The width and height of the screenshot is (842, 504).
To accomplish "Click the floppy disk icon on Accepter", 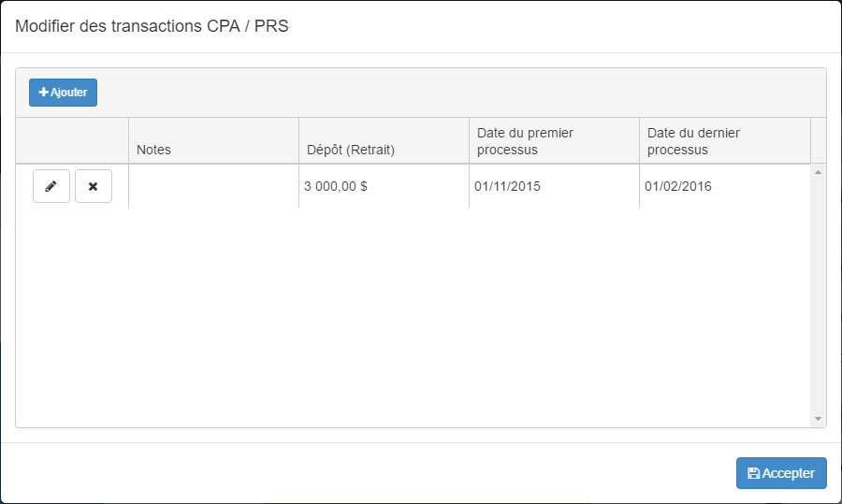I will (753, 473).
